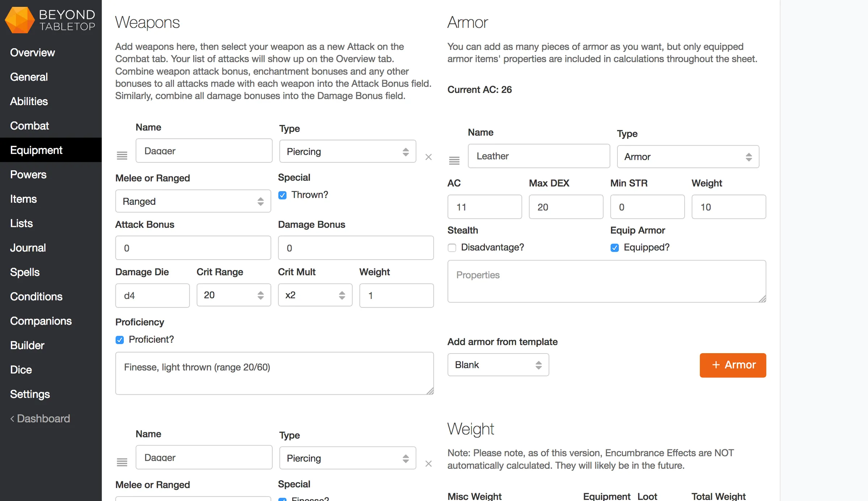Uncheck the Equipped? armor checkbox
868x501 pixels.
coord(614,248)
